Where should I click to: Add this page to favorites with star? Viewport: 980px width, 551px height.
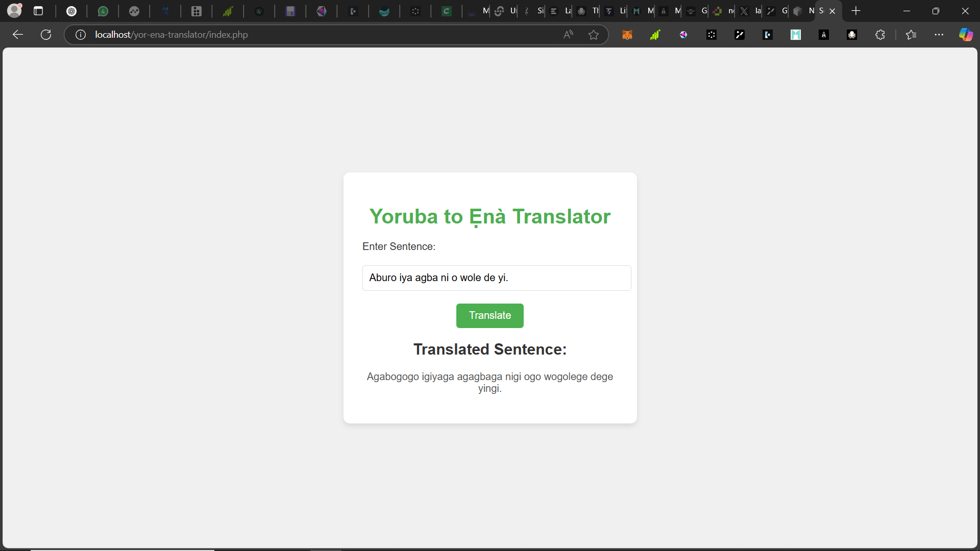point(594,35)
